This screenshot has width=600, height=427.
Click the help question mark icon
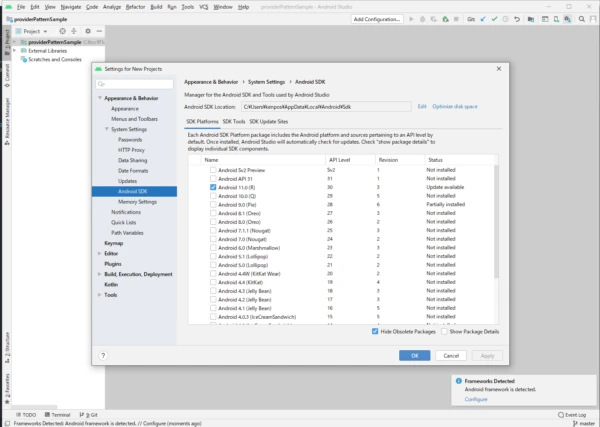click(x=103, y=355)
